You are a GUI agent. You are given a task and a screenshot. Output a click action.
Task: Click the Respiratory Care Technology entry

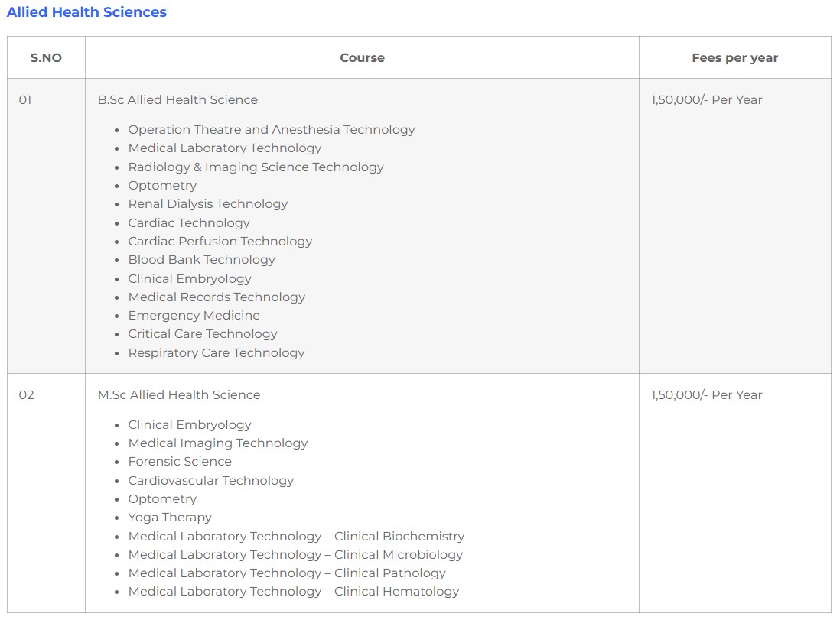217,352
